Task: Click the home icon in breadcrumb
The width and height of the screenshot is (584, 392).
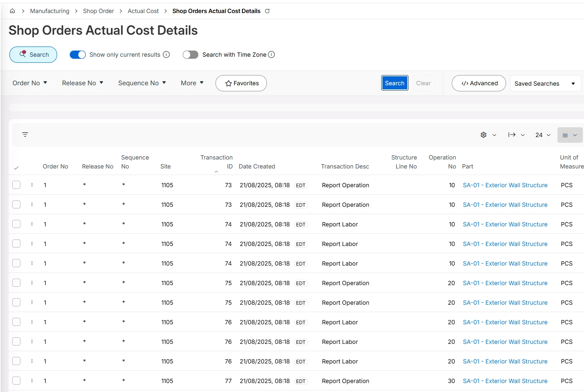Action: pyautogui.click(x=12, y=11)
